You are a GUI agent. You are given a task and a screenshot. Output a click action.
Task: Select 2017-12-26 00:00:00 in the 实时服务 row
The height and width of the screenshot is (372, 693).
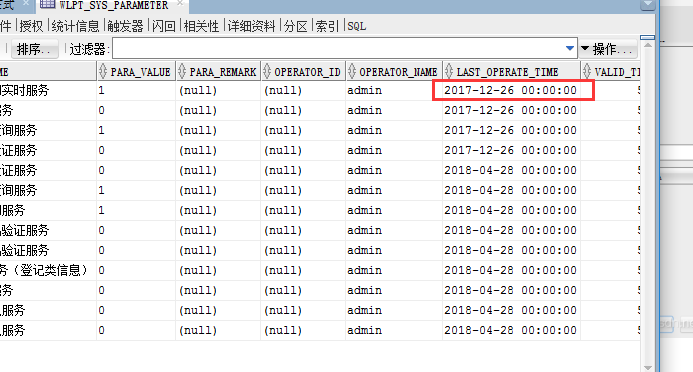tap(512, 91)
